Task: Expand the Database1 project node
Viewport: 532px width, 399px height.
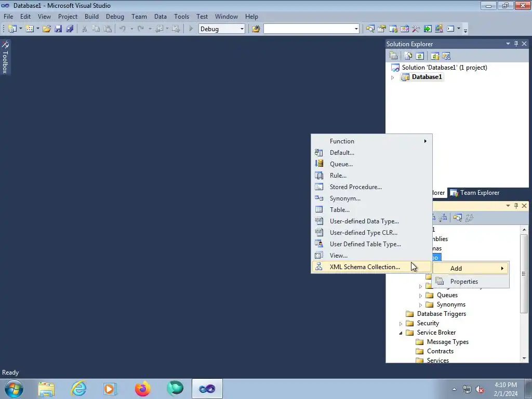Action: coord(393,77)
